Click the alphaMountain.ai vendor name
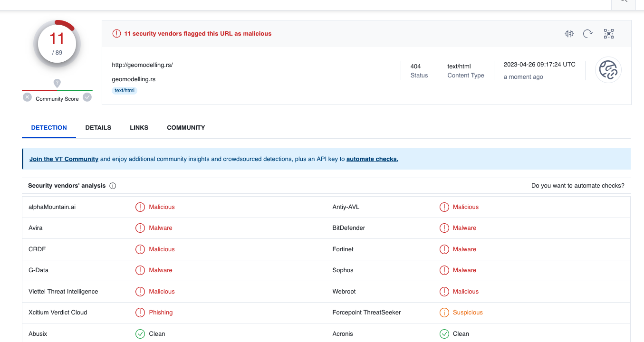644x342 pixels. tap(52, 207)
